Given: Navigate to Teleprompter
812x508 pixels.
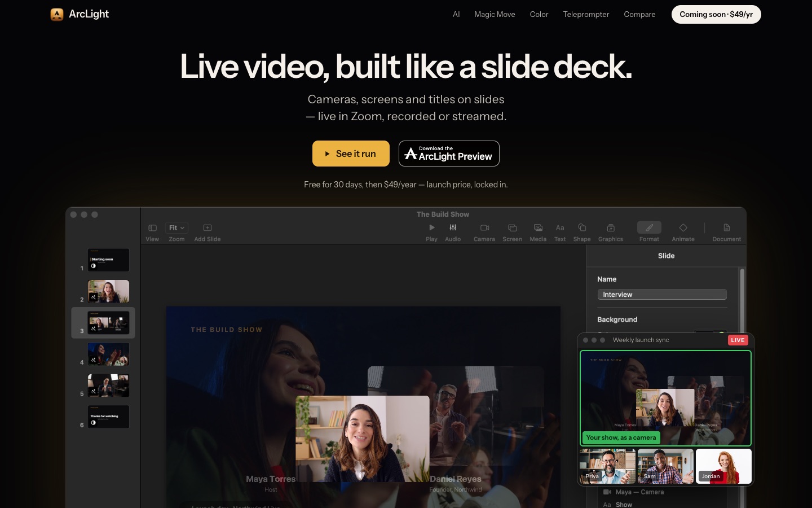Looking at the screenshot, I should coord(586,15).
